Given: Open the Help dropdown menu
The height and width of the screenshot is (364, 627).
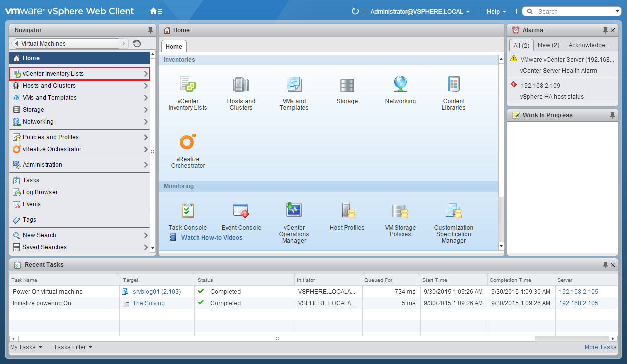Looking at the screenshot, I should pyautogui.click(x=496, y=11).
